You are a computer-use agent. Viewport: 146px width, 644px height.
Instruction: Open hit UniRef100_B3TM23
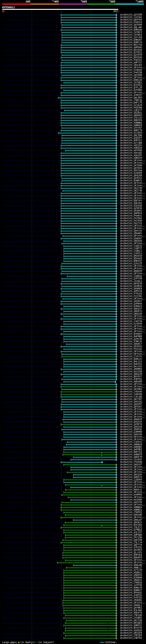131,53
